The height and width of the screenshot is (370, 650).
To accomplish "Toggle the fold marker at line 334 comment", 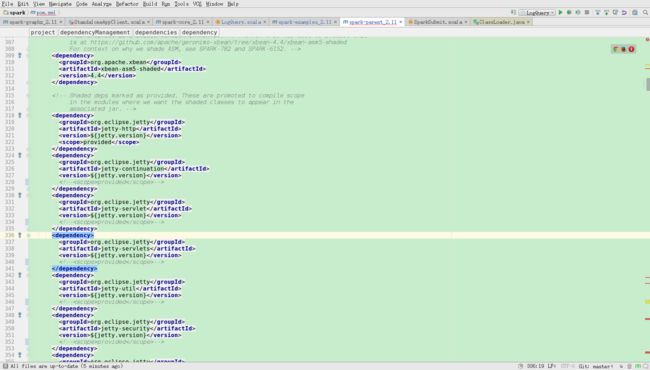I will (x=27, y=222).
